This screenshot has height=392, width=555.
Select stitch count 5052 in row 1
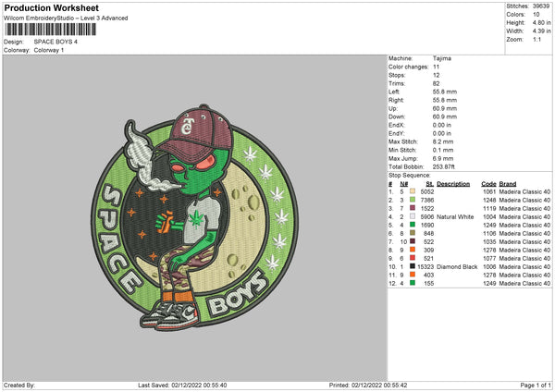point(427,191)
